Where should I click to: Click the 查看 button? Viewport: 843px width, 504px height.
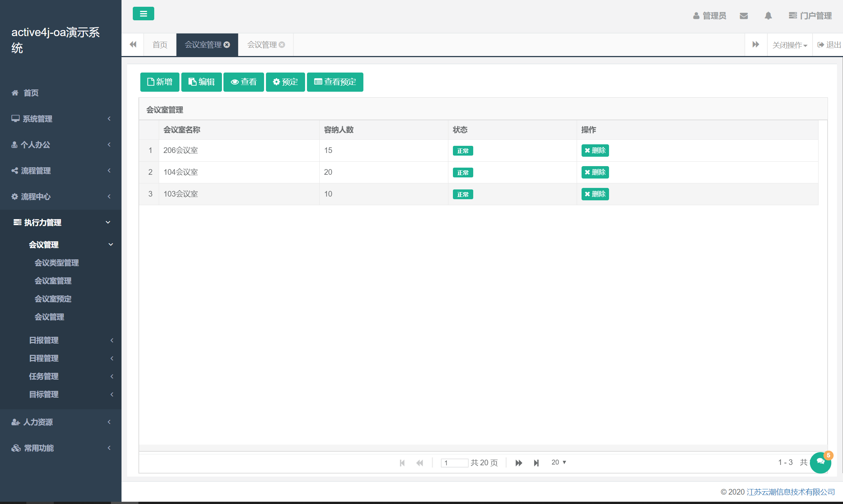[x=244, y=82]
